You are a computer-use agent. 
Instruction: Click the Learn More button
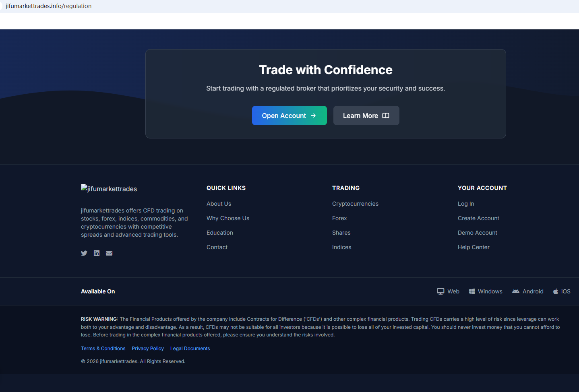pos(366,116)
